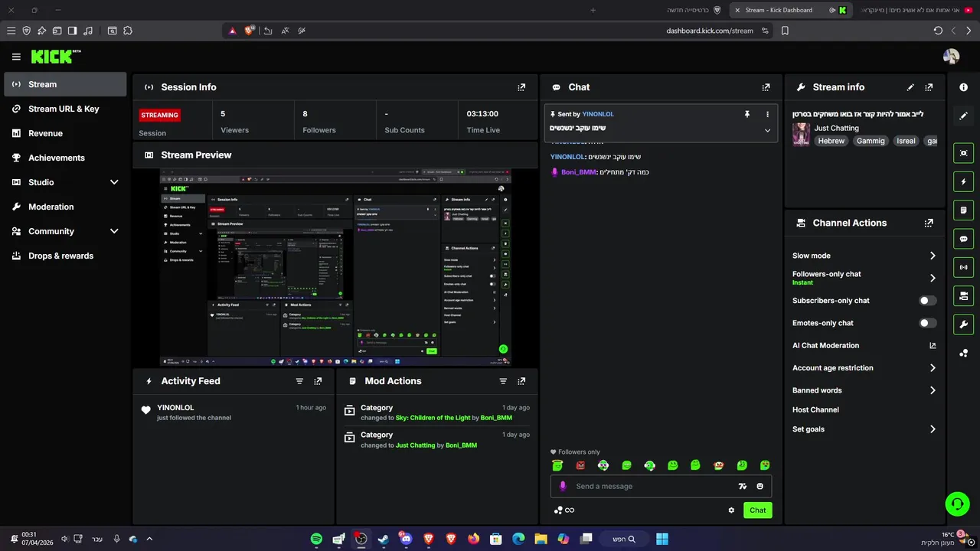Open Boni_BMM username in chat
Screen dimensions: 980x551
578,172
